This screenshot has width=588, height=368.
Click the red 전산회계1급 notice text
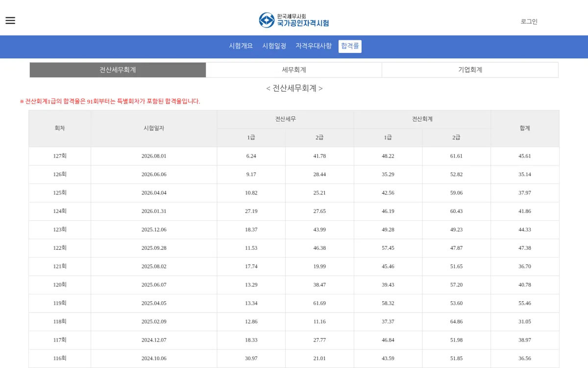(110, 102)
